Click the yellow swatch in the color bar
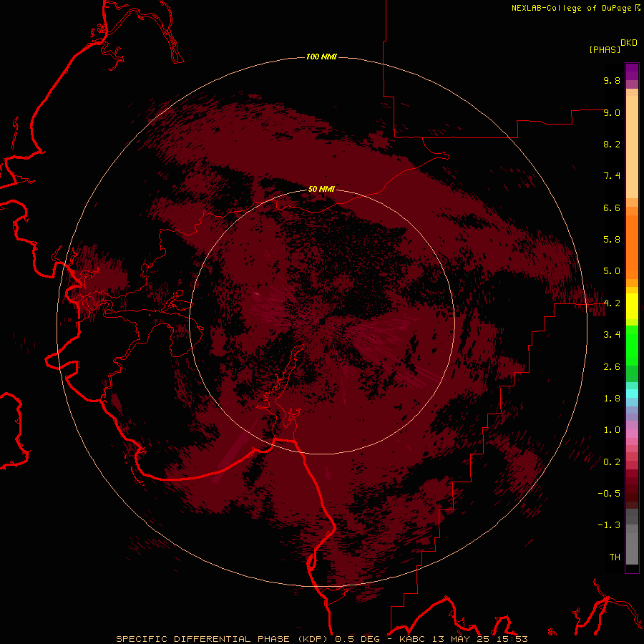The height and width of the screenshot is (644, 644). click(632, 306)
